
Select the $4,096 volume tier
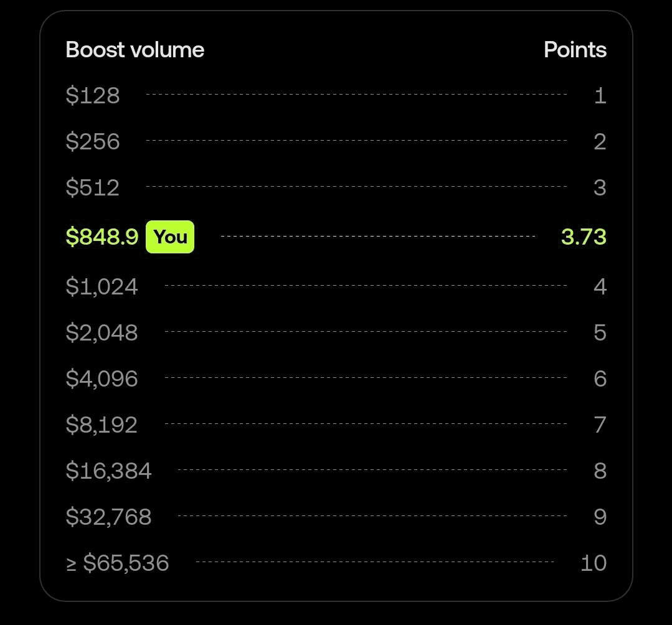pos(102,378)
